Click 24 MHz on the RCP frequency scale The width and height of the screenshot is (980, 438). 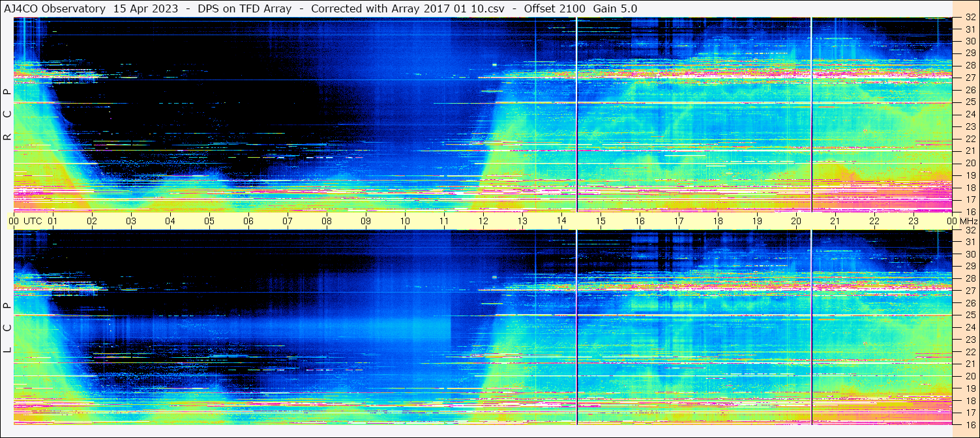(970, 115)
